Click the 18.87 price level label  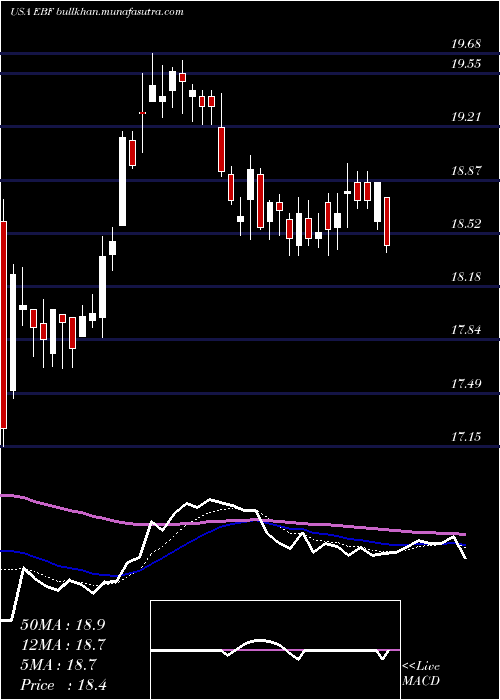(466, 171)
